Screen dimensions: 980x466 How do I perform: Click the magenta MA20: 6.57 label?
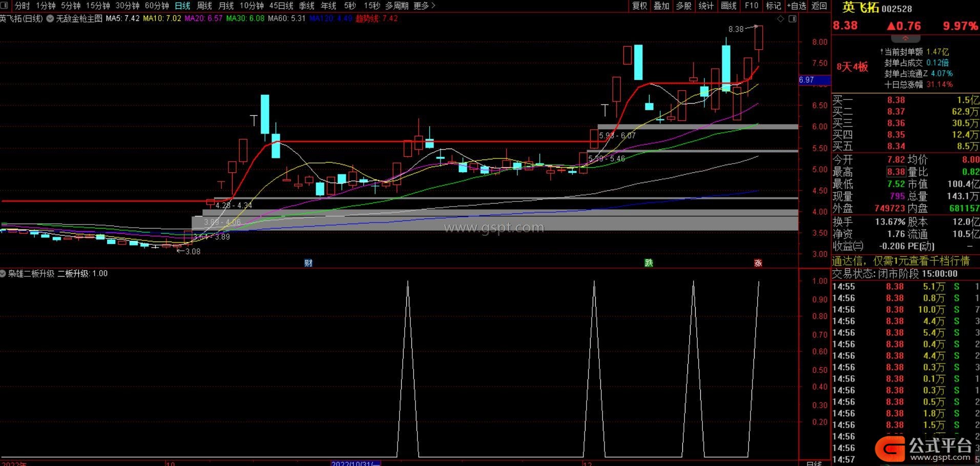[203, 18]
